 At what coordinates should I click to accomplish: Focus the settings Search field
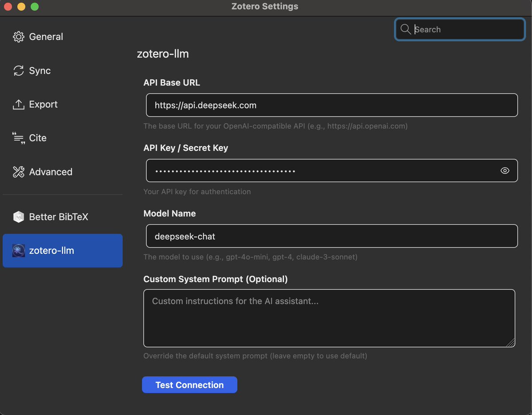[x=460, y=29]
